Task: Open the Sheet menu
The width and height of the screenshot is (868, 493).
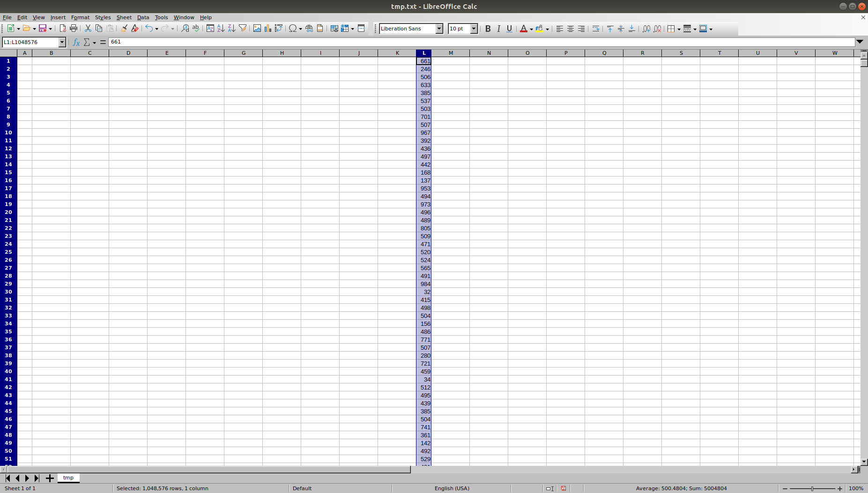Action: click(x=124, y=17)
